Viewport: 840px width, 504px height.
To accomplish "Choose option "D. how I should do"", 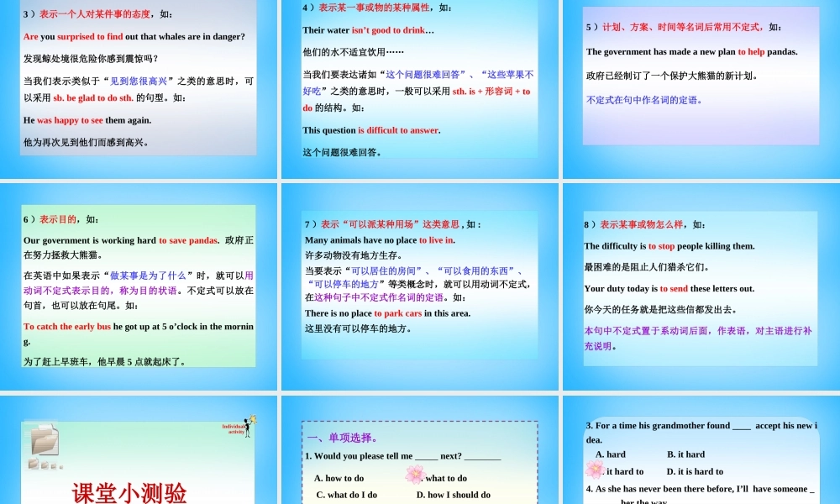I will click(452, 495).
